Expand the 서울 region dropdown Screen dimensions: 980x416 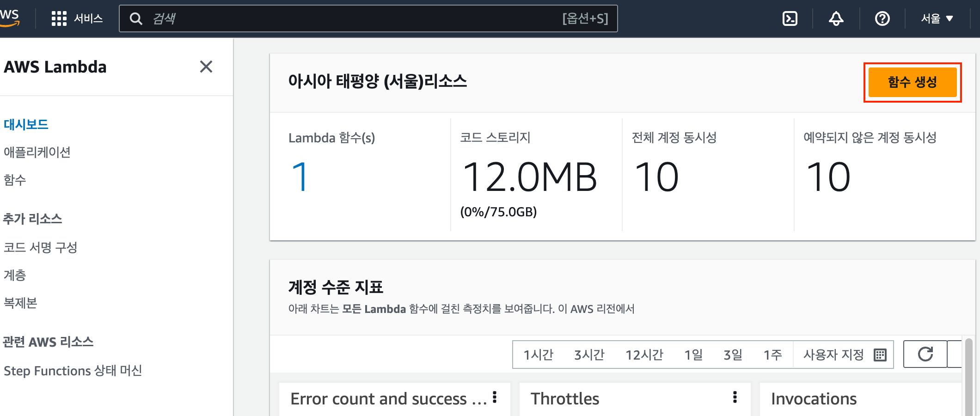tap(937, 18)
